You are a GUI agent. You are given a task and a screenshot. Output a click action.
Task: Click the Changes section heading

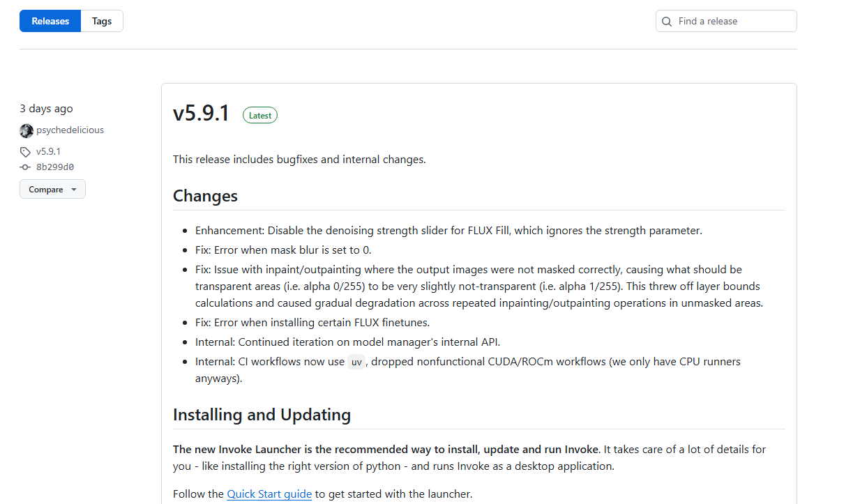205,196
